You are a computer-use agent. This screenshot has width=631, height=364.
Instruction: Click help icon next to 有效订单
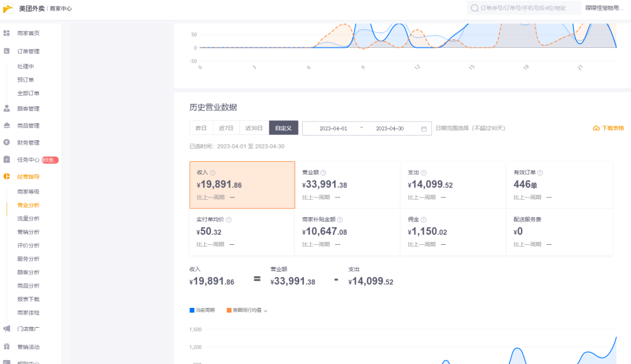pos(540,172)
